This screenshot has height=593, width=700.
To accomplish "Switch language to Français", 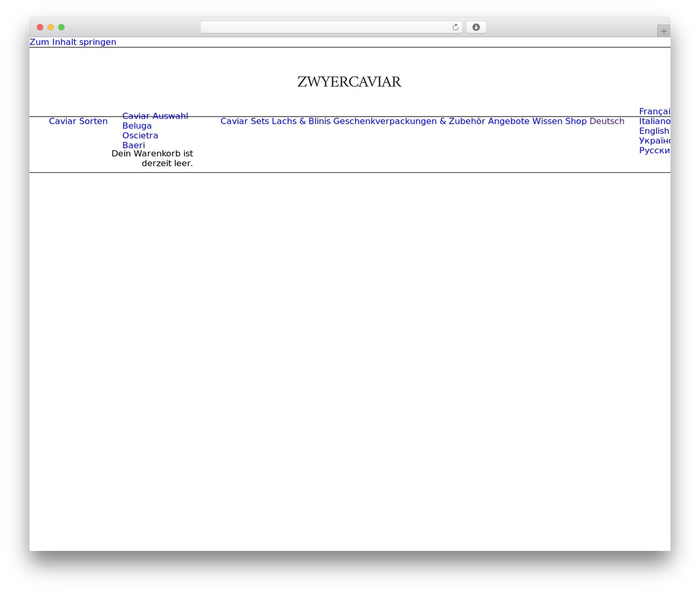I will (x=655, y=112).
